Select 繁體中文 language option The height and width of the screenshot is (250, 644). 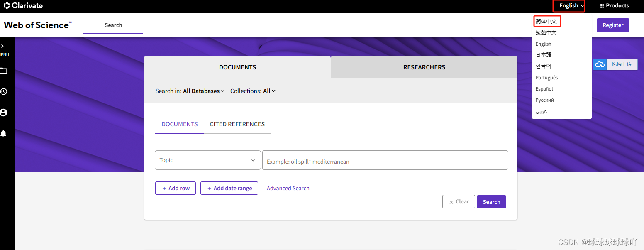546,32
